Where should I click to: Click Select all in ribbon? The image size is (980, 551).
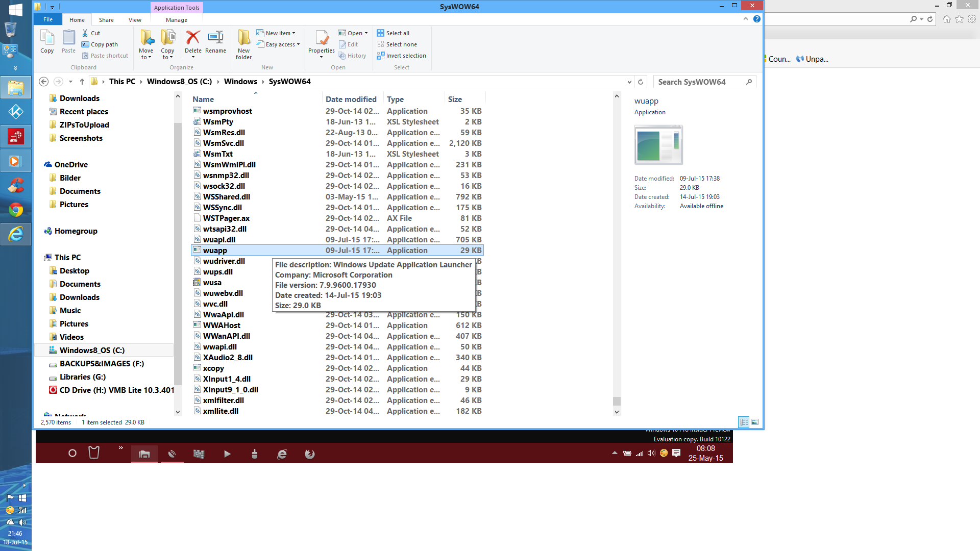[393, 33]
